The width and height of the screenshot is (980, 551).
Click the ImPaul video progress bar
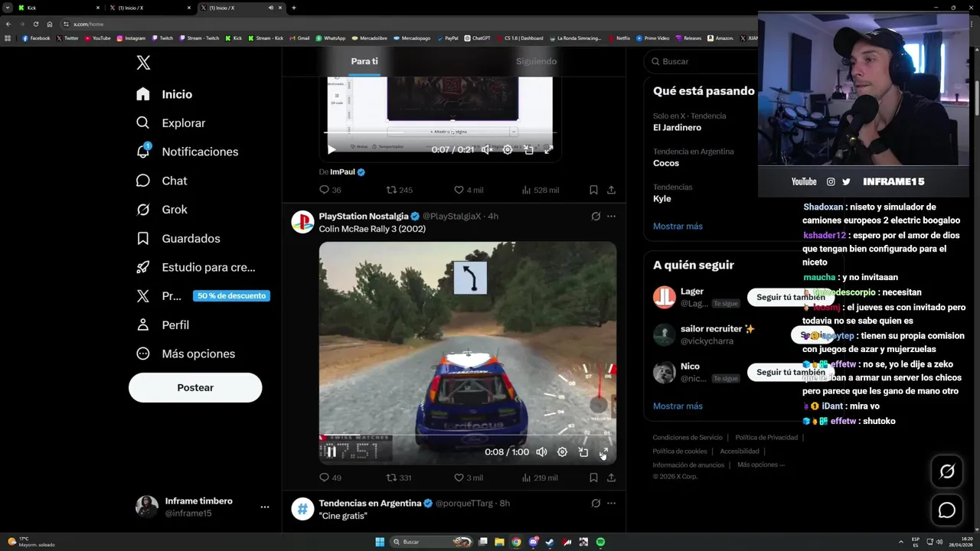(x=440, y=134)
